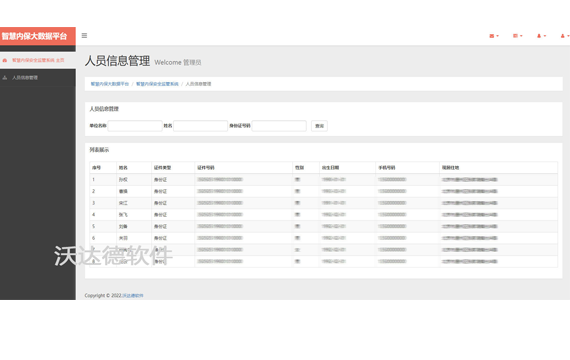
Task: Open the user dropdown beside the list icon
Action: 541,36
